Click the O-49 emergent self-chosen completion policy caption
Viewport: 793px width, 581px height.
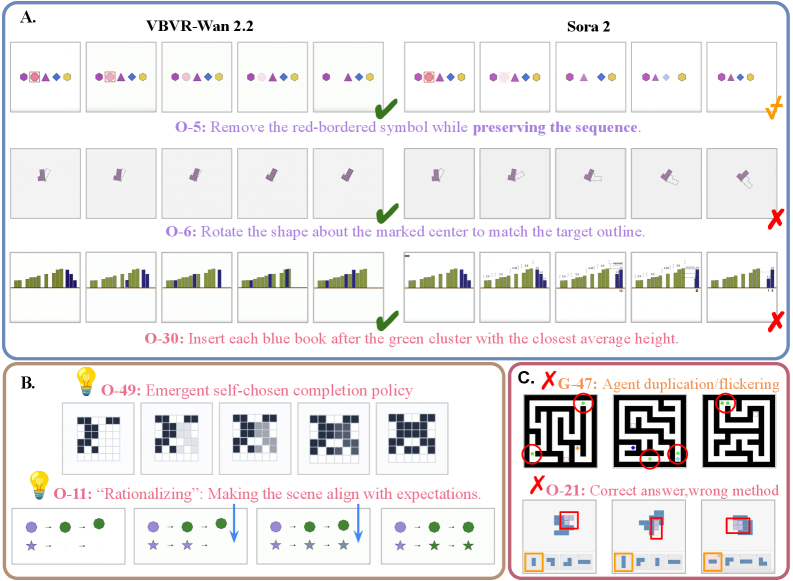(x=257, y=390)
